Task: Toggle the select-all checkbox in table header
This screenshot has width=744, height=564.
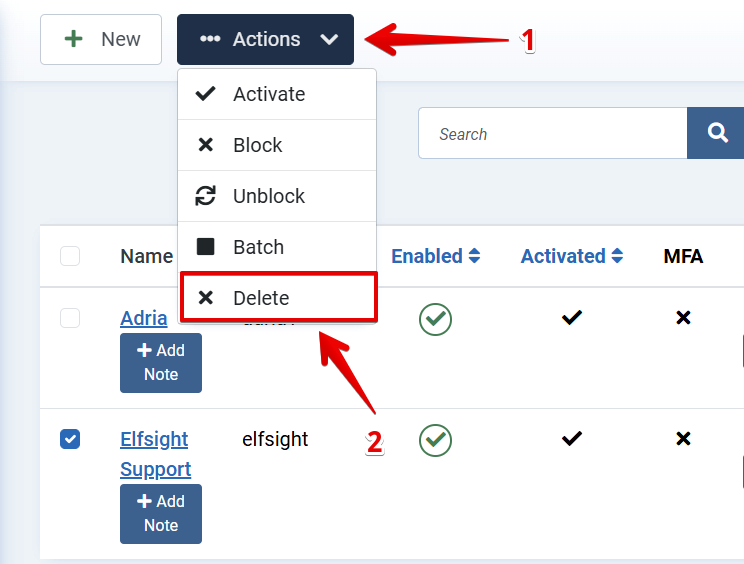Action: pos(70,256)
